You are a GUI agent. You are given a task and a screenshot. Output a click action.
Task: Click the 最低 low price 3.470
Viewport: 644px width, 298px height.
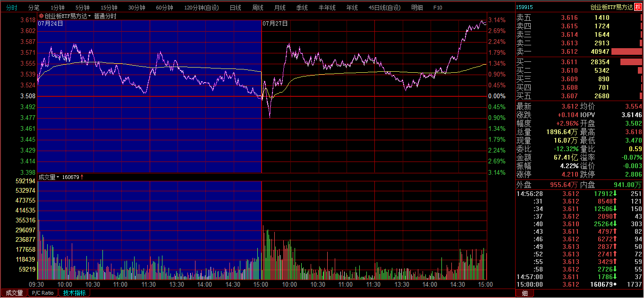click(633, 141)
